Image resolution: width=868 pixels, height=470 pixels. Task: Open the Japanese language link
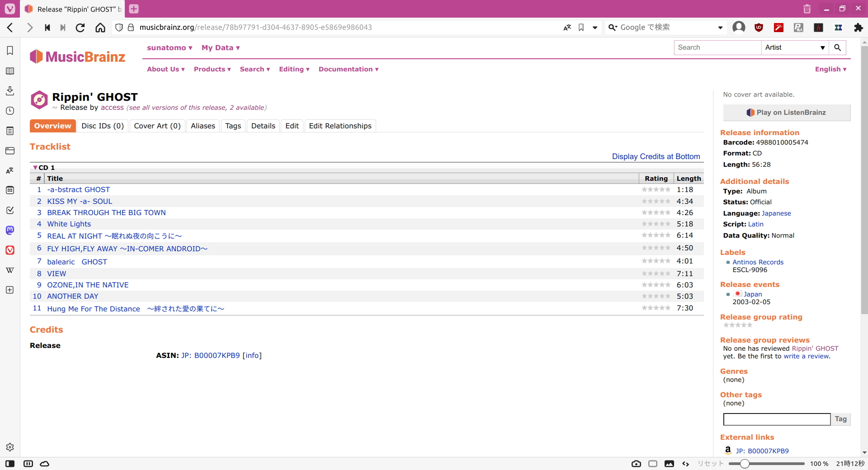pos(776,213)
